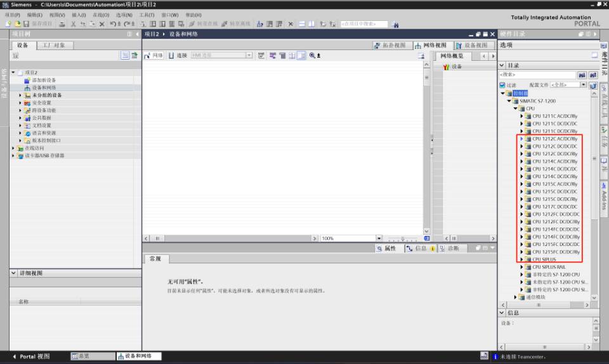Collapse the project tree panel arrow
This screenshot has height=364, width=609.
137,34
